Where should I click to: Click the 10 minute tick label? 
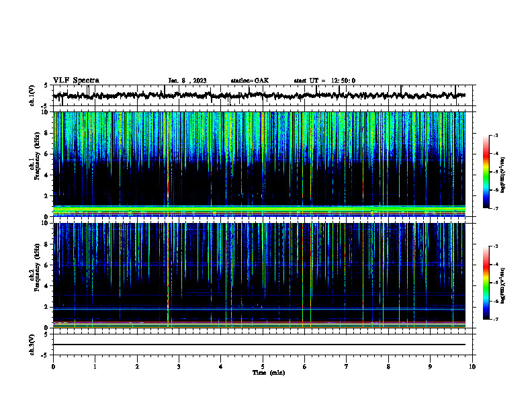point(472,367)
